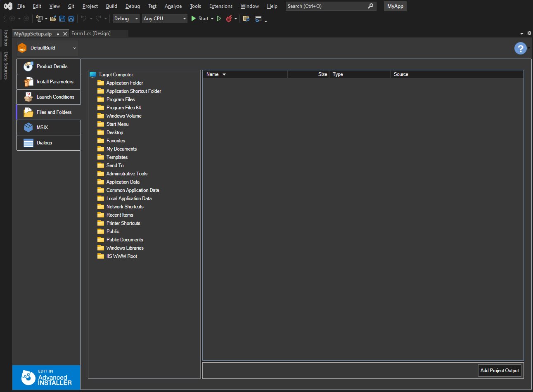This screenshot has height=392, width=533.
Task: Open the Data Sources side panel
Action: 6,66
